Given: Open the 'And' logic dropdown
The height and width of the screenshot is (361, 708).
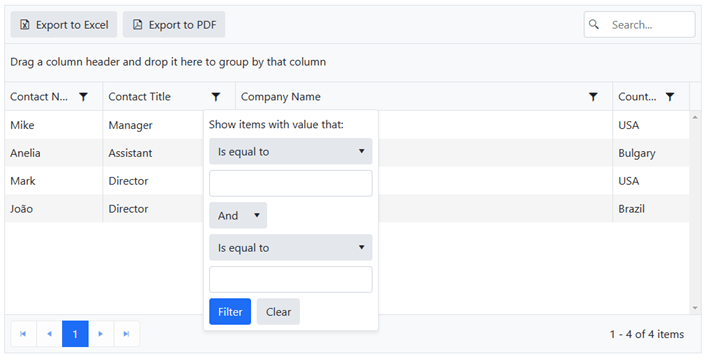Looking at the screenshot, I should click(x=238, y=215).
